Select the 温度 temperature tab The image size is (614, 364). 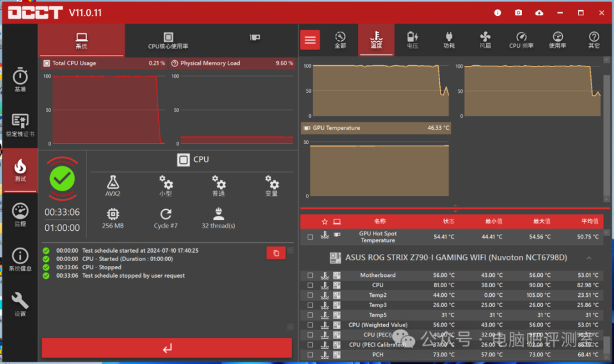(376, 40)
